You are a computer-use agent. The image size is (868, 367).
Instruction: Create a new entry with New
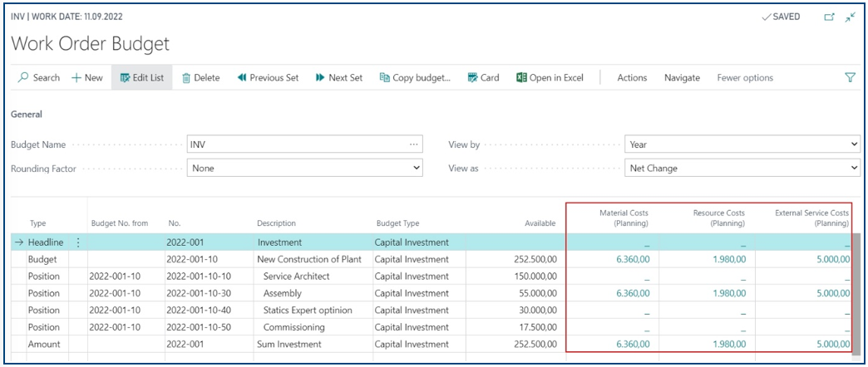click(87, 78)
